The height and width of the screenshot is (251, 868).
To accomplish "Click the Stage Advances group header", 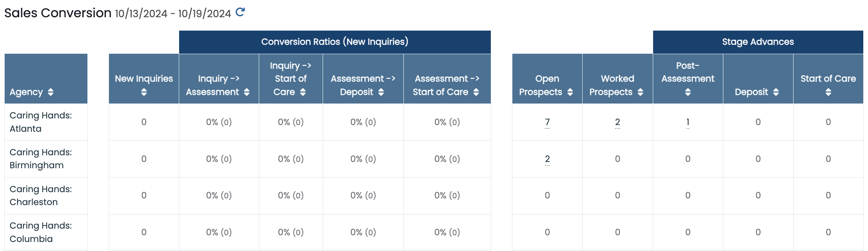I will click(x=758, y=42).
